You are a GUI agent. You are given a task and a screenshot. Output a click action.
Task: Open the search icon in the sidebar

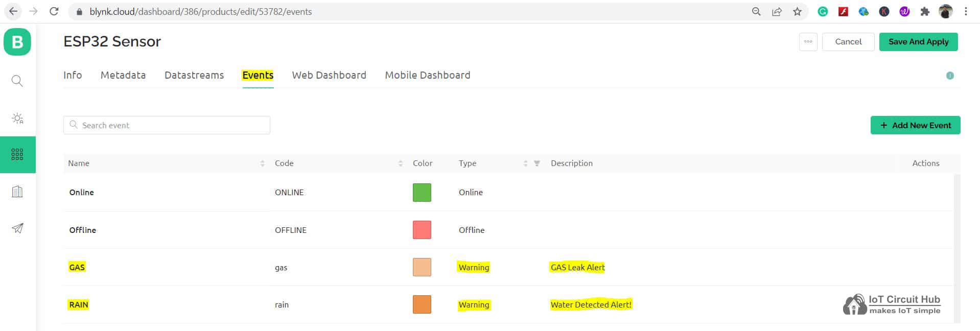point(17,81)
